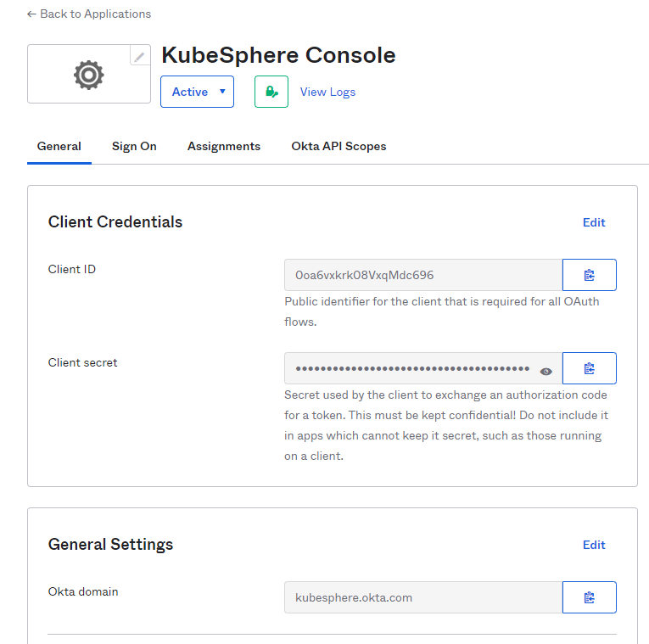
Task: Reveal the client secret with eye icon
Action: point(546,371)
